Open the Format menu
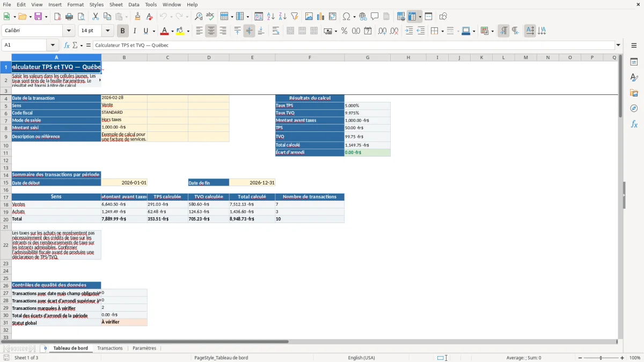 coord(75,4)
